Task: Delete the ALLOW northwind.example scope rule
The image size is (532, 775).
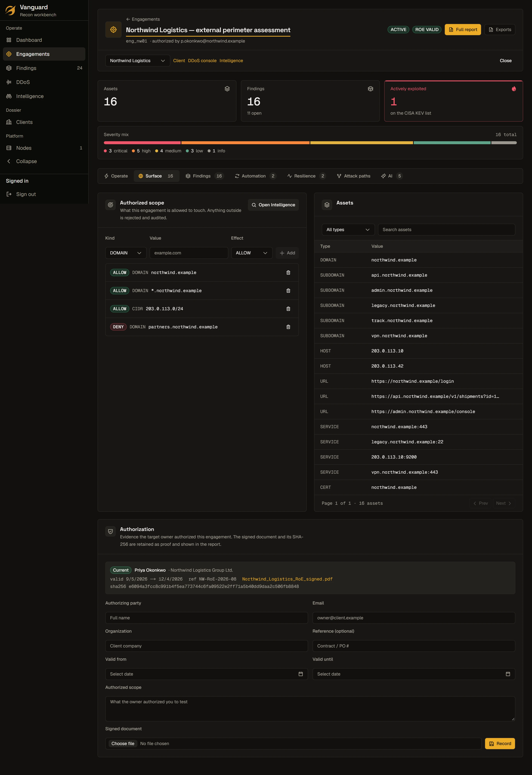Action: [288, 273]
